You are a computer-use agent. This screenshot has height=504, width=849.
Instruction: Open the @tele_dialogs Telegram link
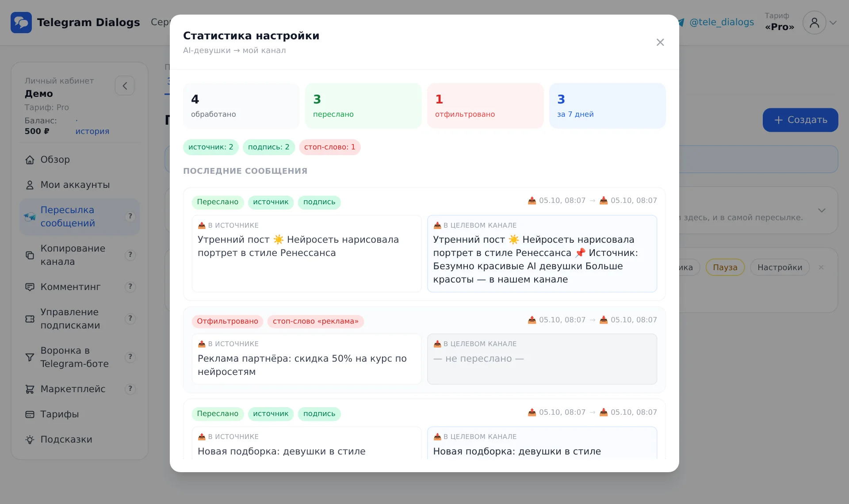[x=721, y=22]
